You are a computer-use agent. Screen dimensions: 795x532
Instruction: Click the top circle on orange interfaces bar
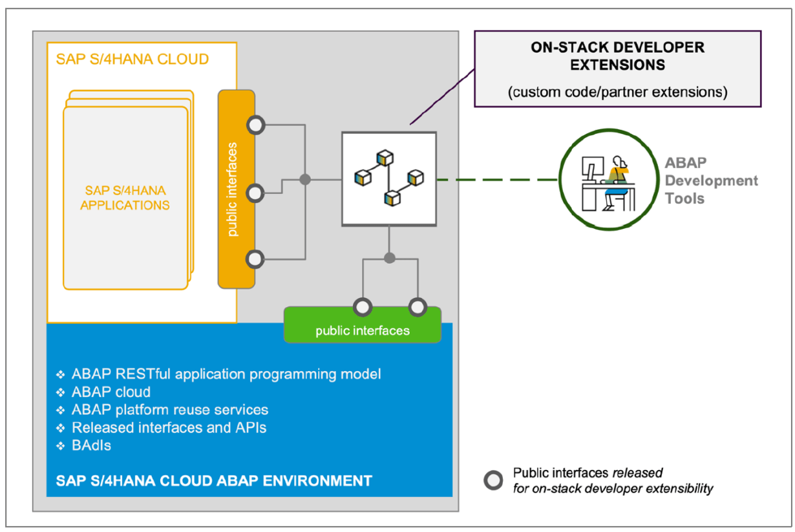point(256,125)
